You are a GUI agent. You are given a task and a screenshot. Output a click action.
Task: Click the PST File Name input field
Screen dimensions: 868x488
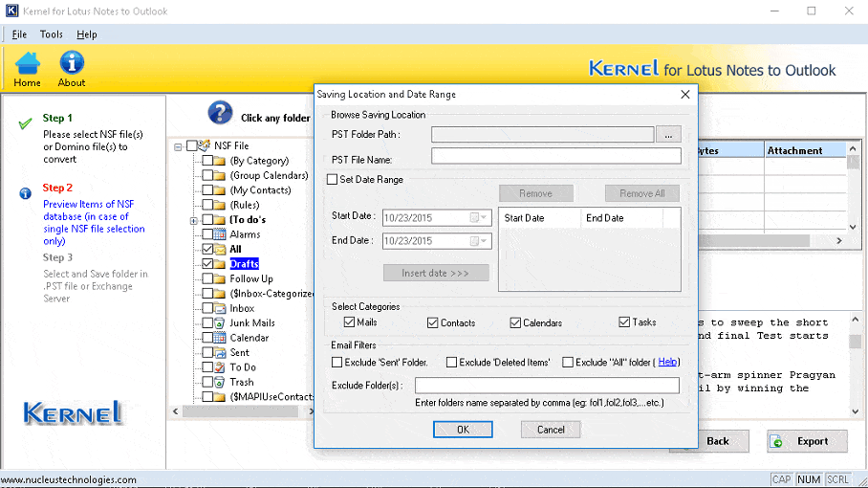point(555,156)
